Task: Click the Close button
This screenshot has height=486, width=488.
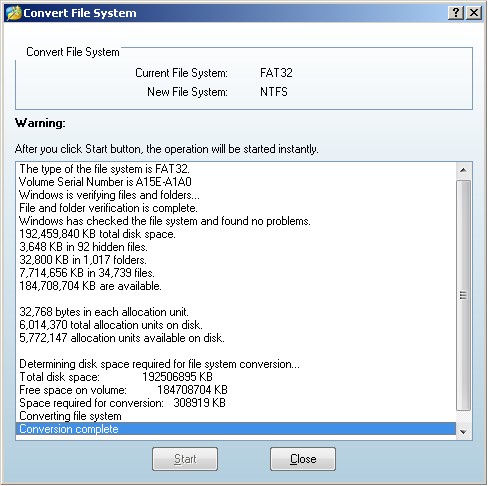Action: click(303, 459)
